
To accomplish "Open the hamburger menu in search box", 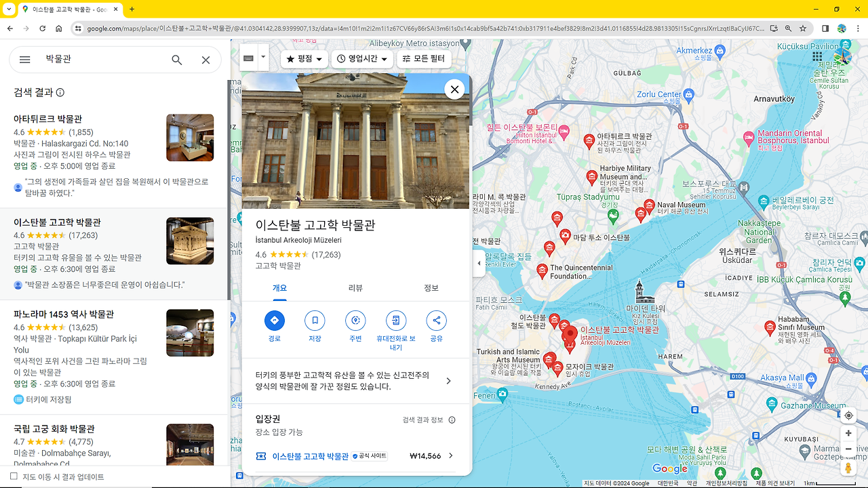I will [x=25, y=60].
